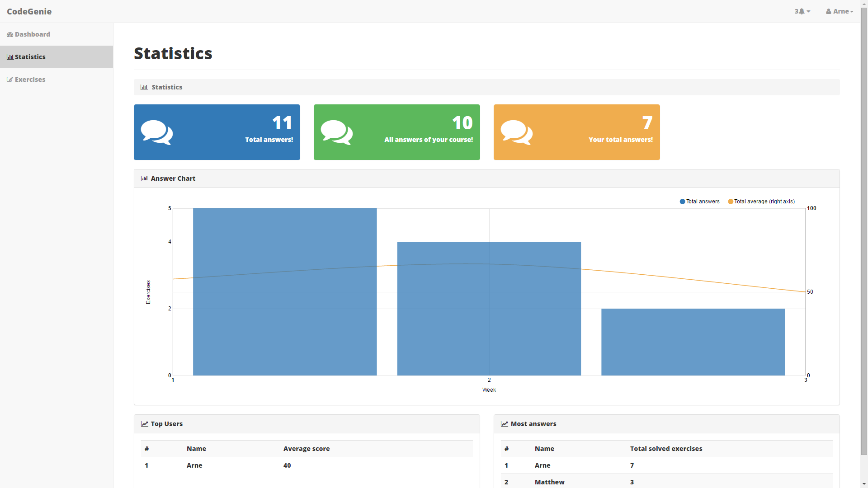Open the notifications bell dropdown
The height and width of the screenshot is (488, 868).
pos(802,11)
